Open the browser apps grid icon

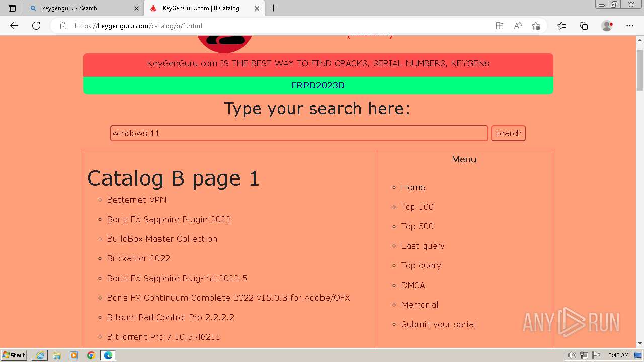499,26
